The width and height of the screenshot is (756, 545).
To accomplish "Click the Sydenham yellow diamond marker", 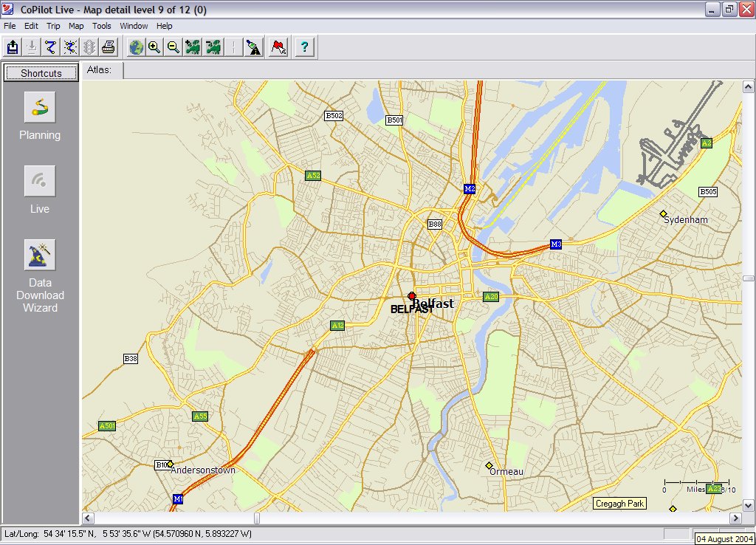I will click(x=664, y=213).
